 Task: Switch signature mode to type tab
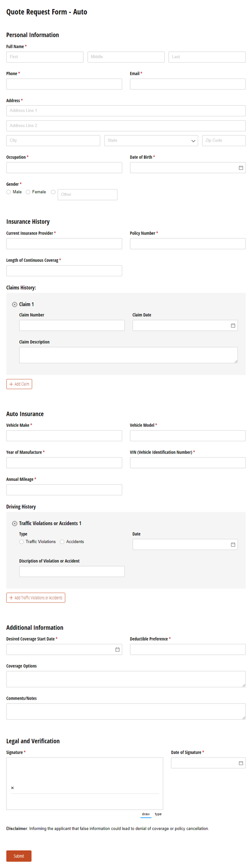tap(158, 814)
